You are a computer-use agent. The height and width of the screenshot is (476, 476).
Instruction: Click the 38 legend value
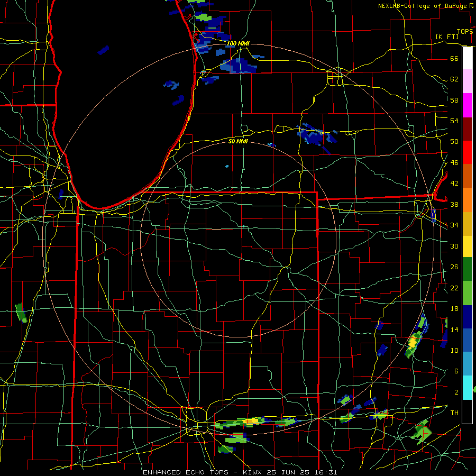[454, 204]
